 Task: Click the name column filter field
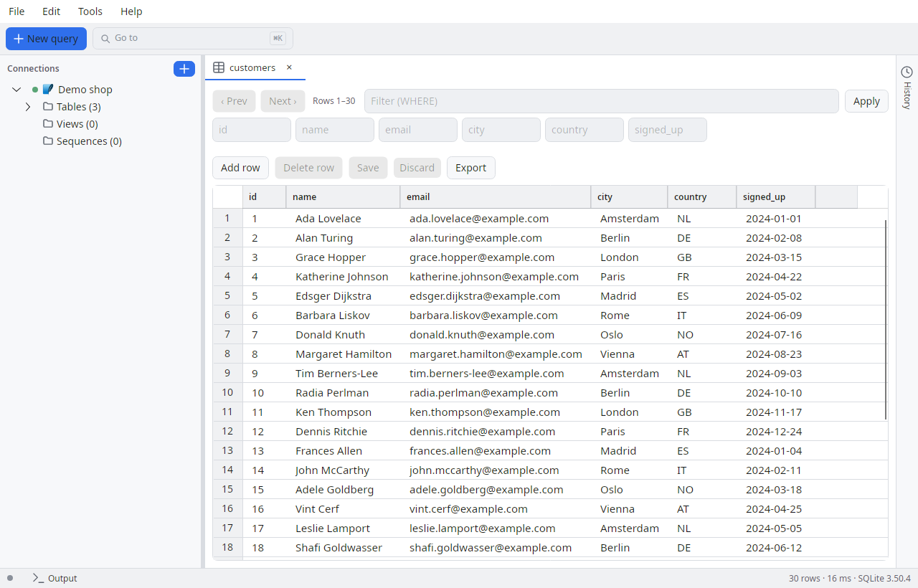(x=335, y=130)
